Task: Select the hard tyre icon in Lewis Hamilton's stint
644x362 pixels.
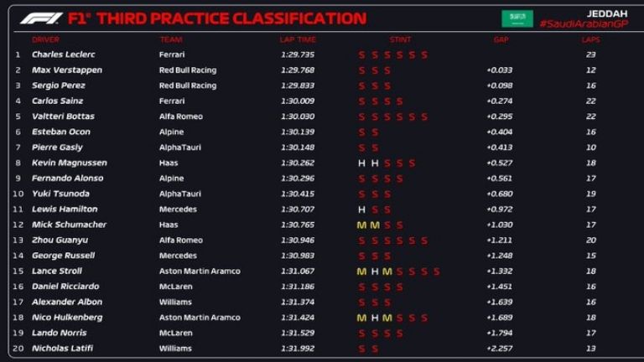Action: [x=361, y=209]
